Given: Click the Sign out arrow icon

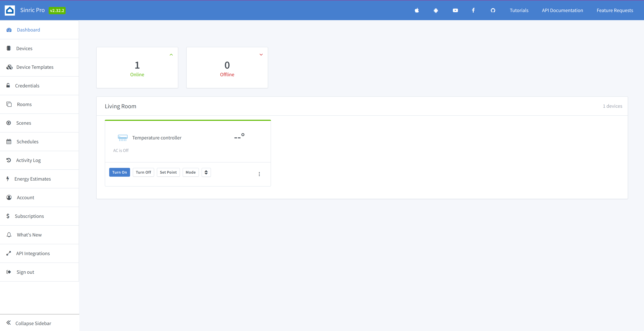Looking at the screenshot, I should coord(9,272).
